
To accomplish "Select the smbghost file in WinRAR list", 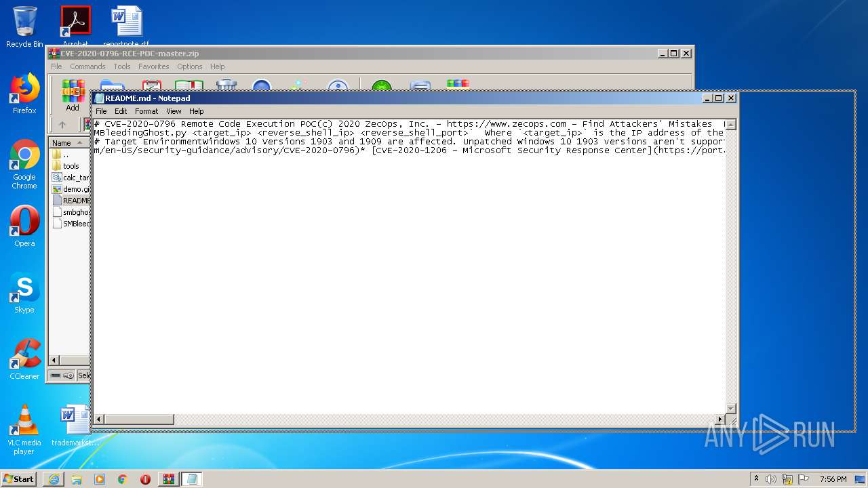I will coord(70,212).
